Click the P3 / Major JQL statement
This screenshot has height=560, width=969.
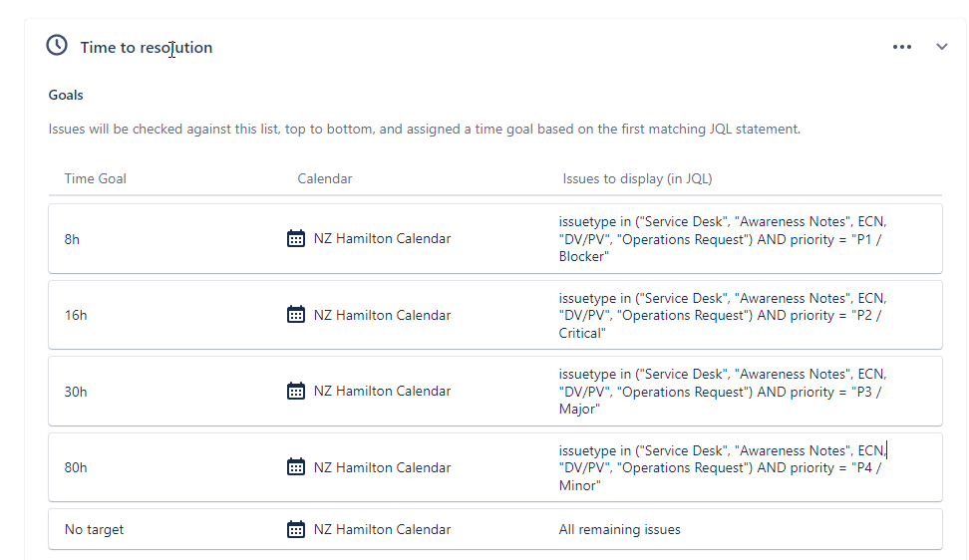coord(723,392)
